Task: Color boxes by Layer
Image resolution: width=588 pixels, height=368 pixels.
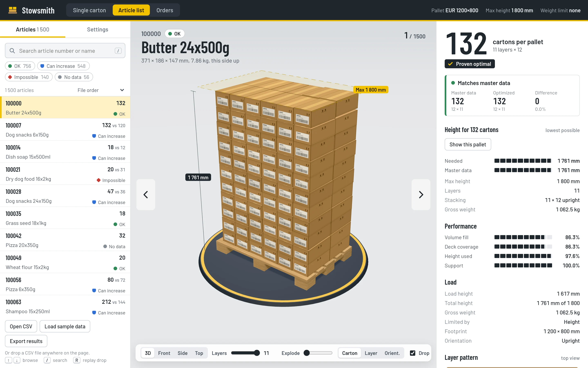Action: (x=371, y=353)
